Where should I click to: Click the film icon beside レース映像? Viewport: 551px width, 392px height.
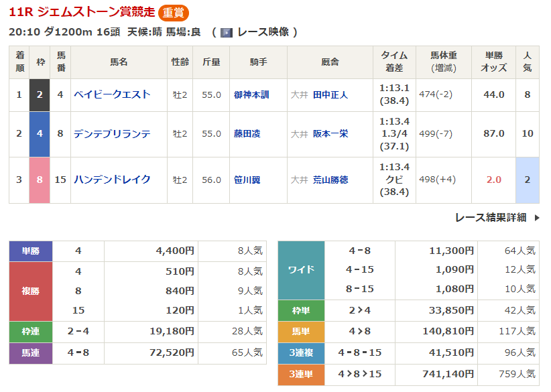click(227, 32)
